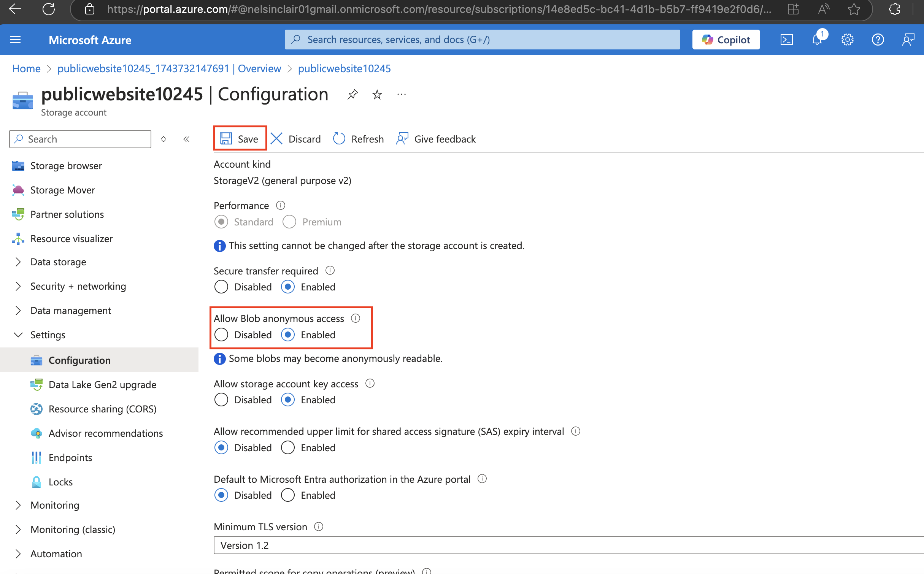This screenshot has height=574, width=924.
Task: Open Copilot from the top bar
Action: tap(726, 40)
